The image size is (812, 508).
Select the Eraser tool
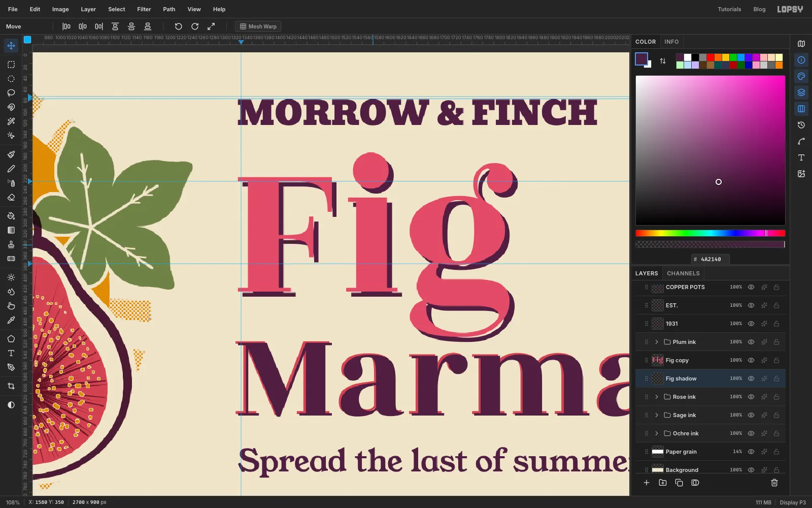click(x=11, y=197)
